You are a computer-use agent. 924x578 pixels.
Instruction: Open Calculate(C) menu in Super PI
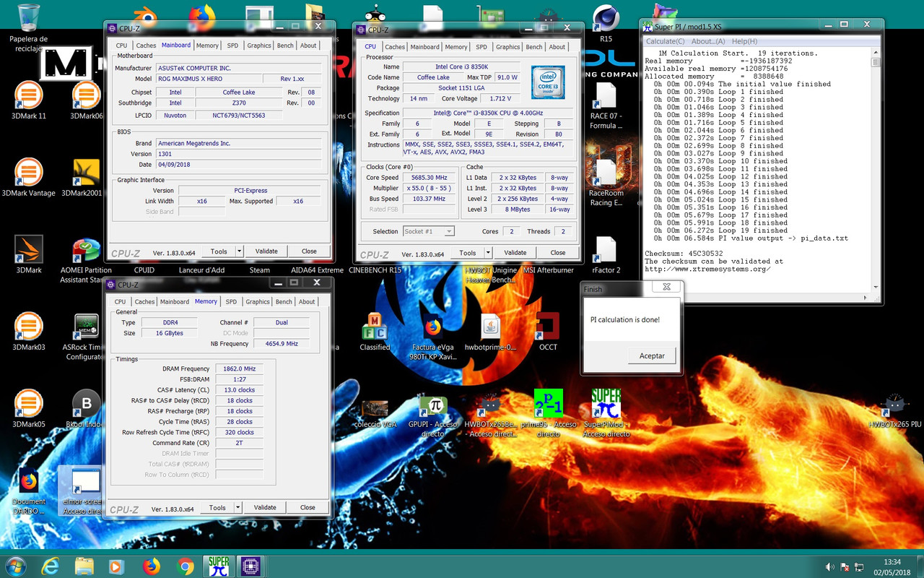(x=665, y=41)
